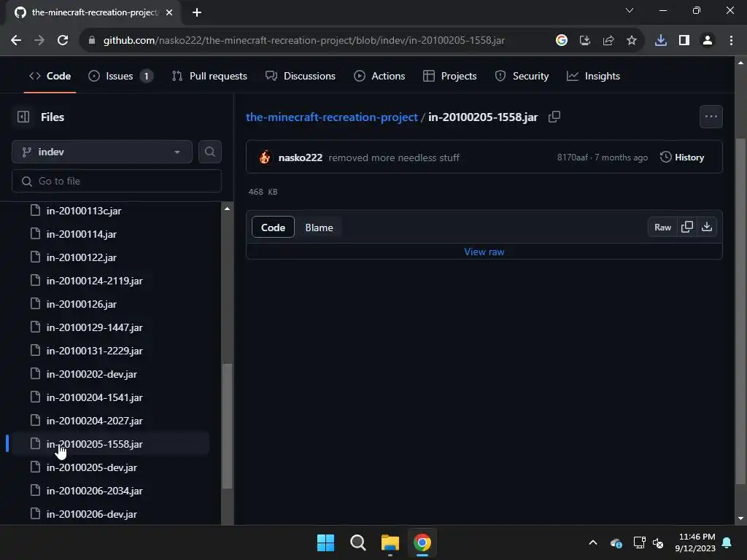747x560 pixels.
Task: Open the Pull requests tab
Action: click(209, 76)
